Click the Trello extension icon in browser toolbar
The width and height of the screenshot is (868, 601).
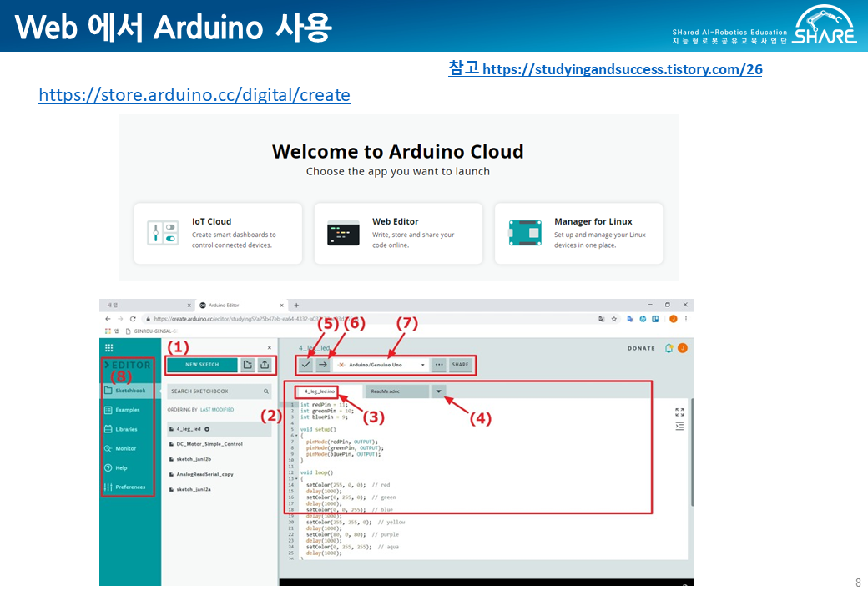pyautogui.click(x=655, y=319)
